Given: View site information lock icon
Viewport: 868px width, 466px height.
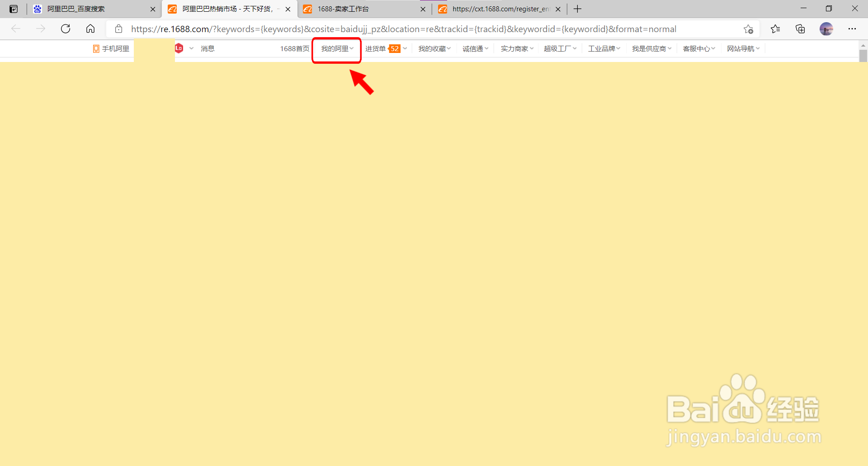Looking at the screenshot, I should coord(118,29).
